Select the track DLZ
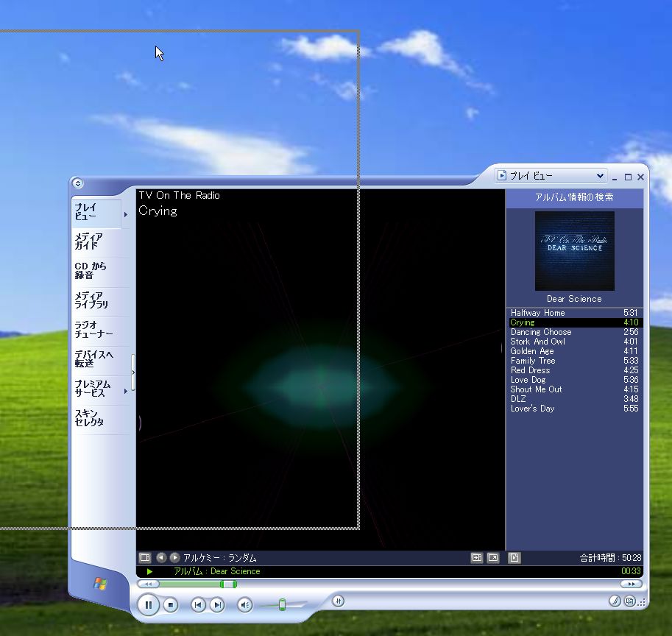Screen dimensions: 672x636 pos(574,399)
